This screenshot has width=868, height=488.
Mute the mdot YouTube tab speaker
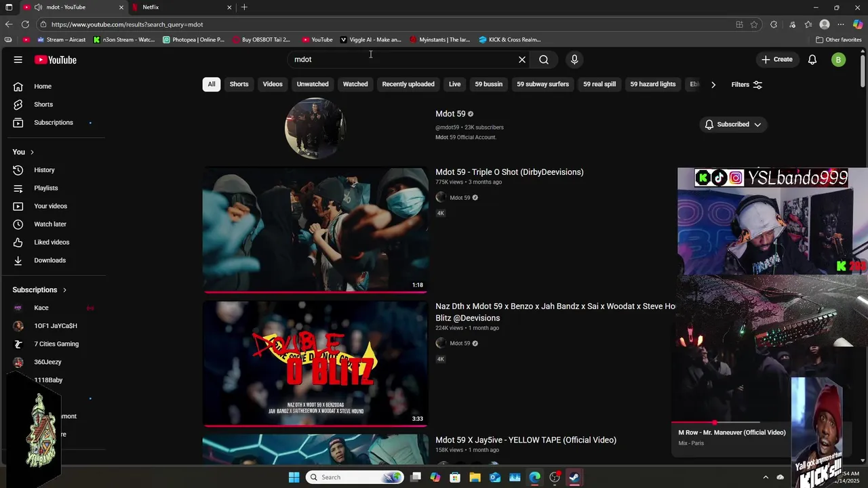[x=38, y=7]
